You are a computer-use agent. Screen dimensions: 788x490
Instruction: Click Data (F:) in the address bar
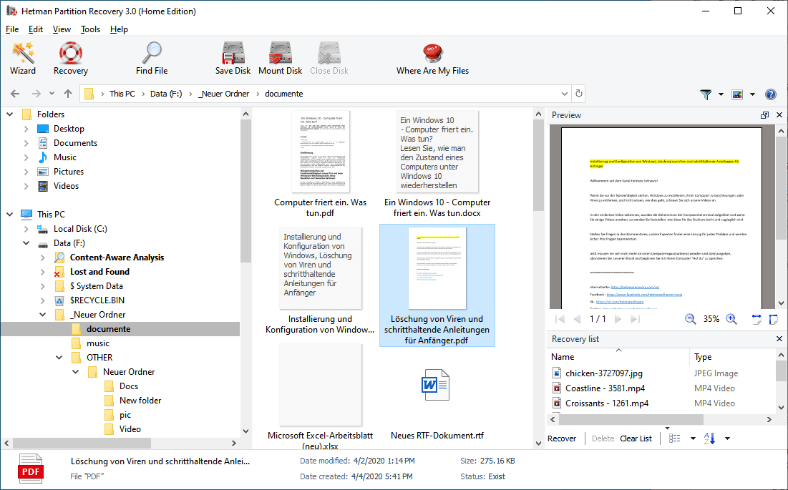[166, 93]
